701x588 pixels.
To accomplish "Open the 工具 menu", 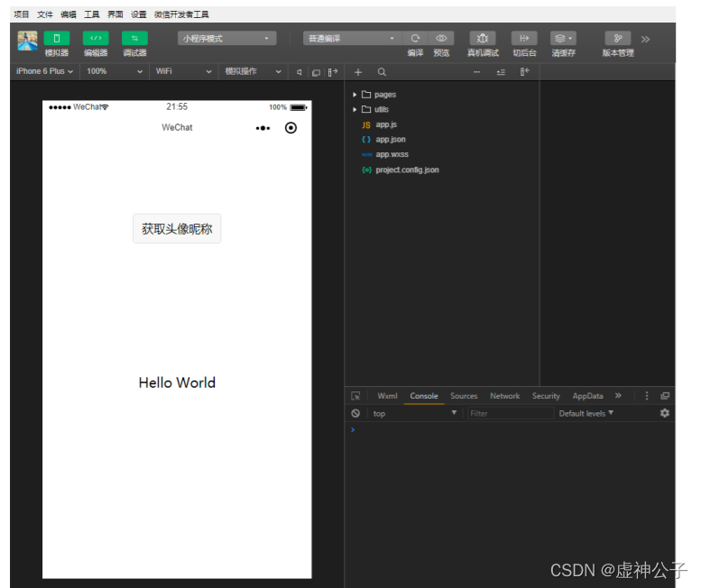I will pos(92,14).
